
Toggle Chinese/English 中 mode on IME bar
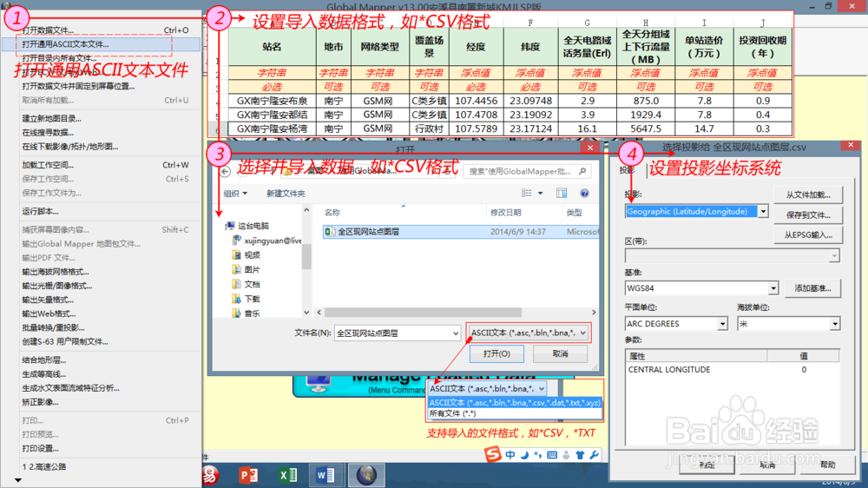coord(510,455)
